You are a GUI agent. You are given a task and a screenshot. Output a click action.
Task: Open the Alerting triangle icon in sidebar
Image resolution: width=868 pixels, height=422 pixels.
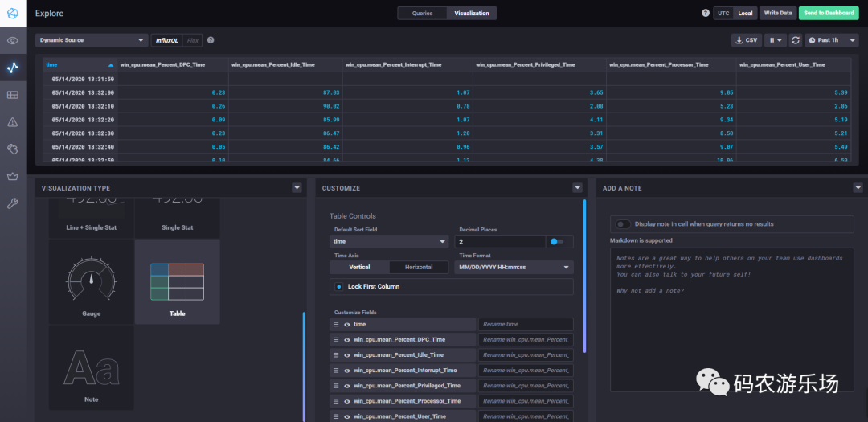12,122
